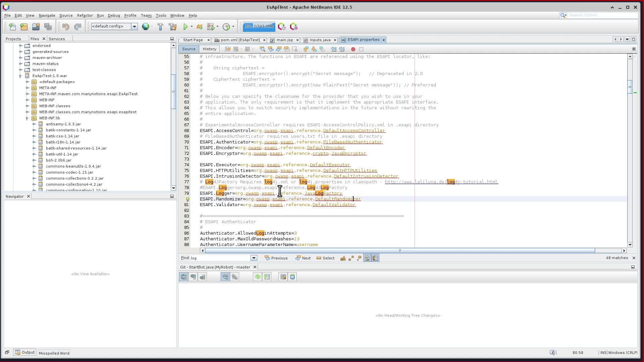Toggle regular expression search
The height and width of the screenshot is (362, 644).
click(x=359, y=258)
